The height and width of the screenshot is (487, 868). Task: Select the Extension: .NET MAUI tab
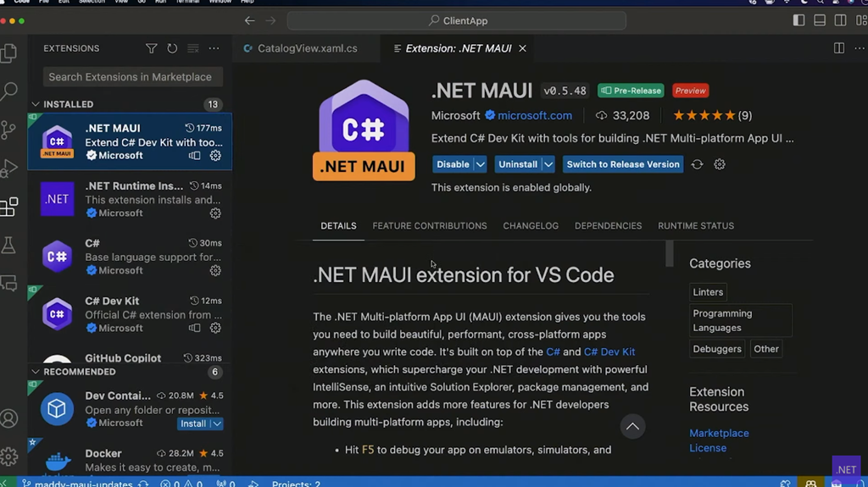[459, 49]
